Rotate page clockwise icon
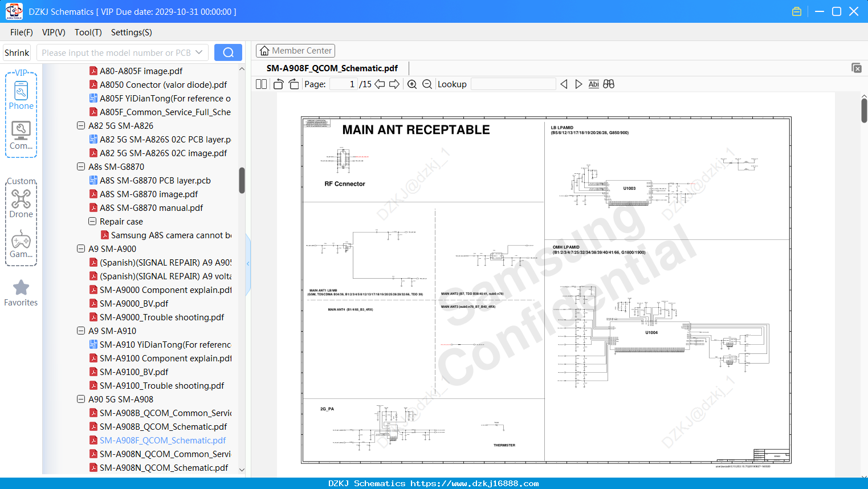The height and width of the screenshot is (489, 868). click(294, 84)
